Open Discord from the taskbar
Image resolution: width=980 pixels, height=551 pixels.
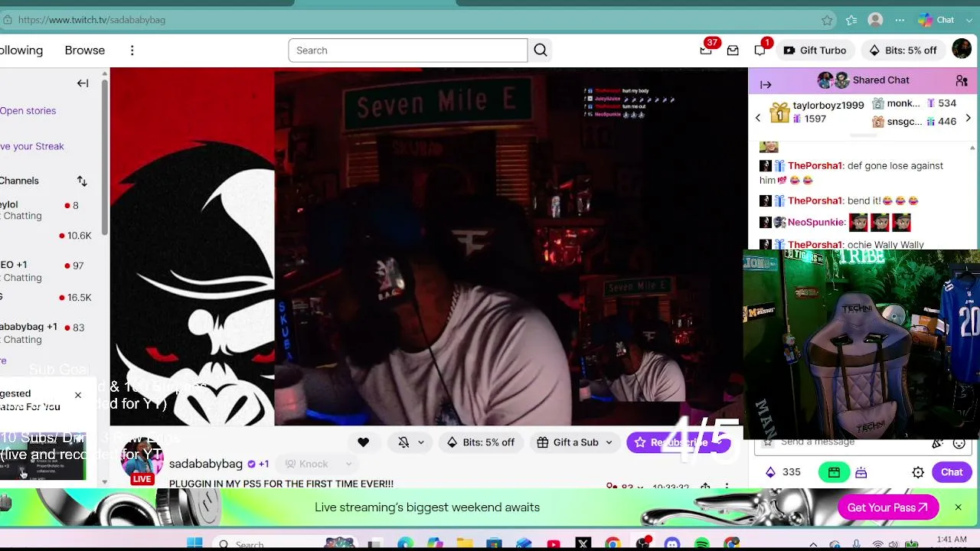[x=672, y=544]
